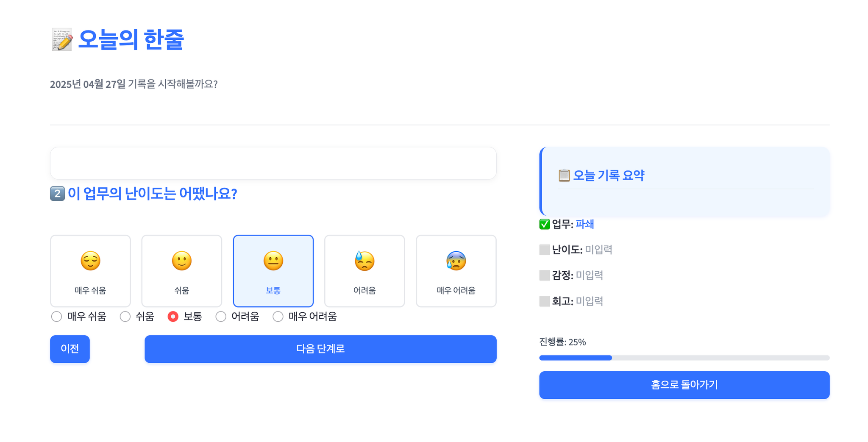Select the 어려움 radio button
Viewport: 868px width, 442px height.
pos(221,317)
